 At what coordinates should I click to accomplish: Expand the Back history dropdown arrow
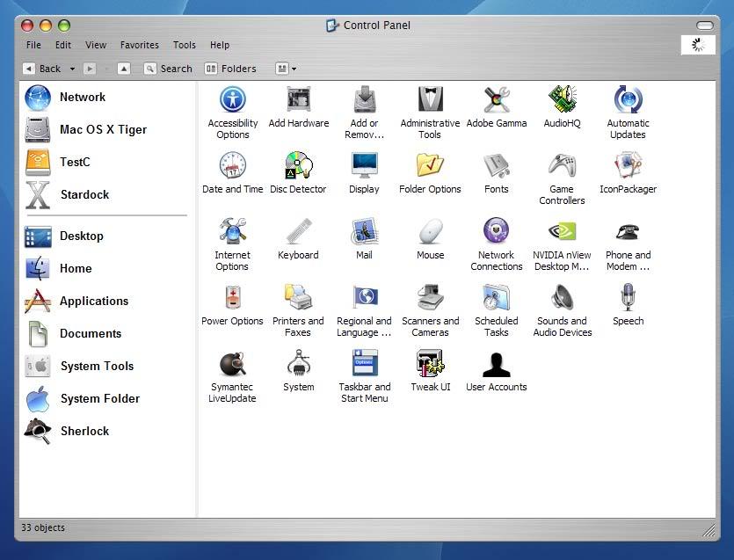72,69
